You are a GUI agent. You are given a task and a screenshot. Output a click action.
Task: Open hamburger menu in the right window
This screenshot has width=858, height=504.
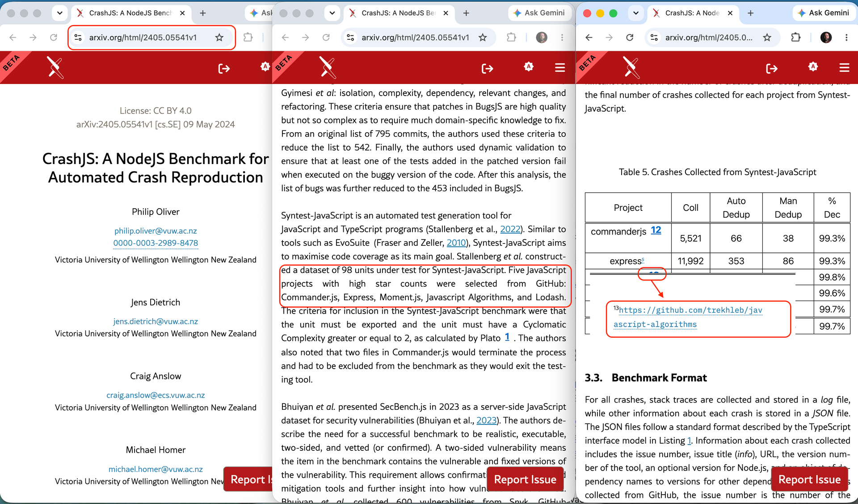844,67
